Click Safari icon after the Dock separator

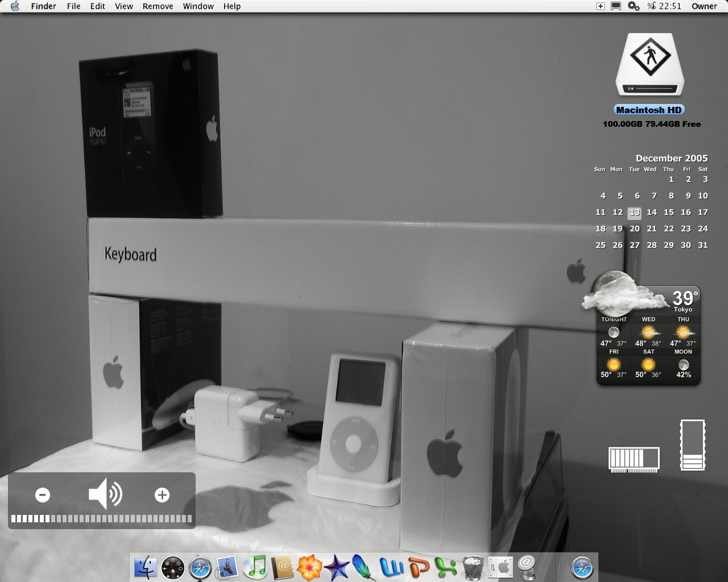(x=582, y=567)
